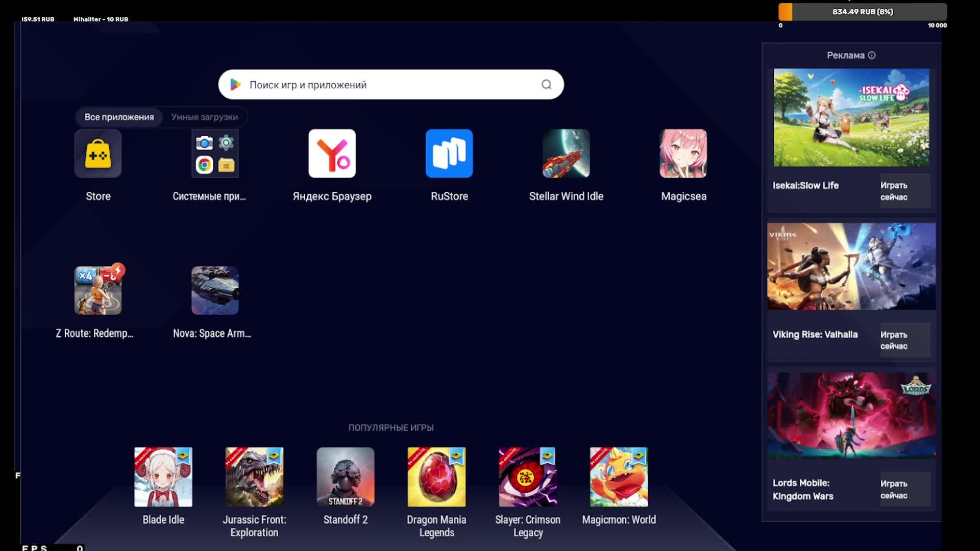The image size is (980, 551).
Task: Open Jurassic Front: Exploration game
Action: point(254,477)
